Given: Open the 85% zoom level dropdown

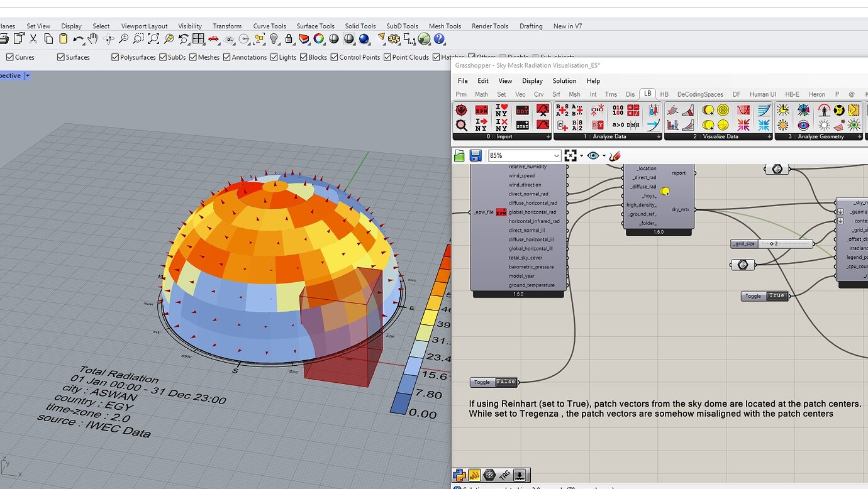Looking at the screenshot, I should tap(557, 156).
